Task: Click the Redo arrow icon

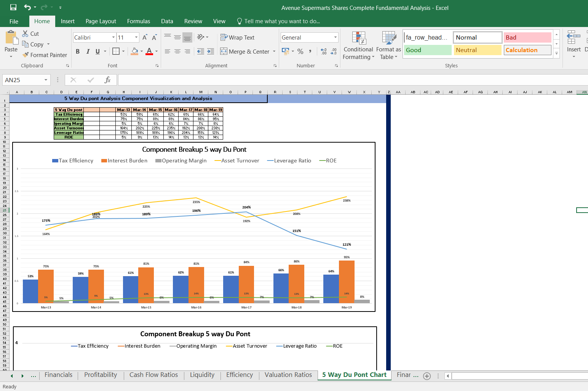Action: [44, 7]
